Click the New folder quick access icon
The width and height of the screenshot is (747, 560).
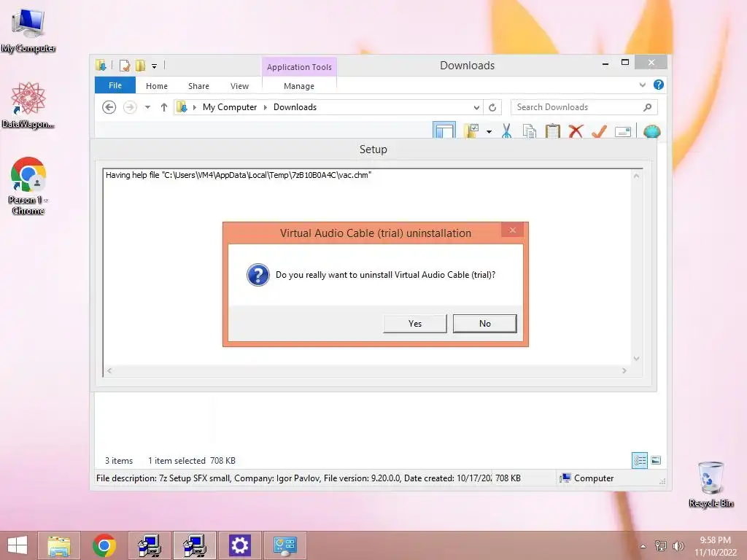click(x=141, y=65)
